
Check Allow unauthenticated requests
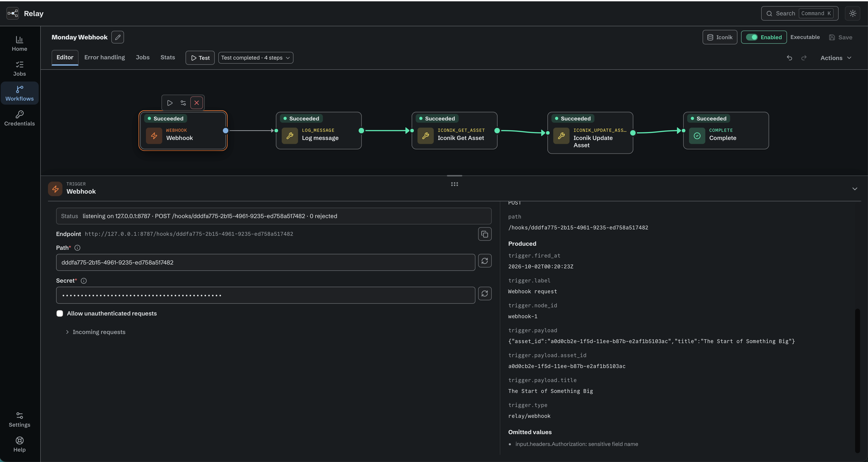tap(60, 313)
